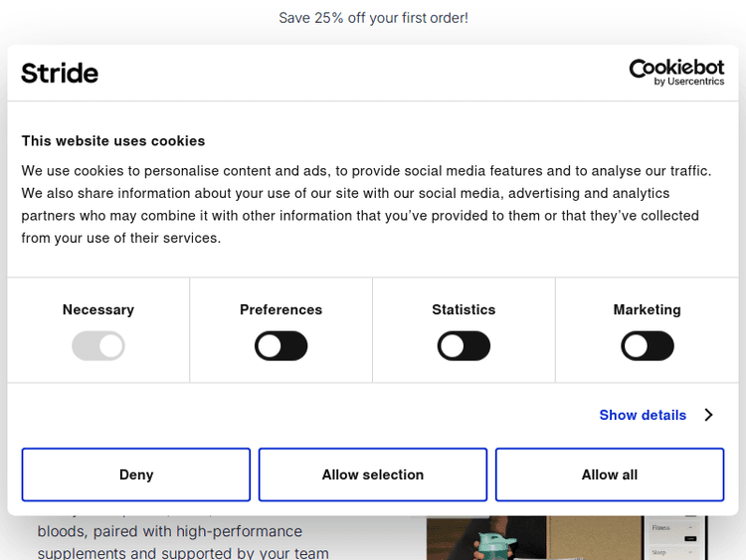Click the "This website uses cookies" heading
Screen dimensions: 746x560
(x=113, y=141)
